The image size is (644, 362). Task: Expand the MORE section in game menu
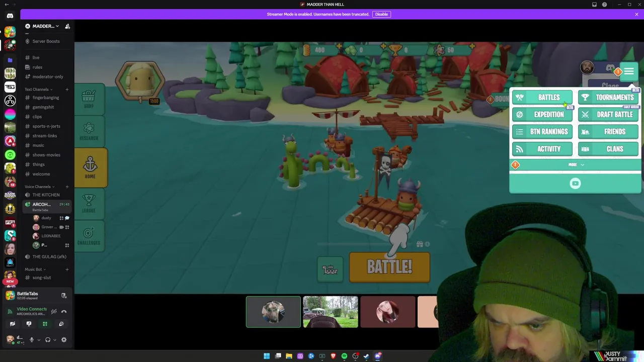(576, 165)
